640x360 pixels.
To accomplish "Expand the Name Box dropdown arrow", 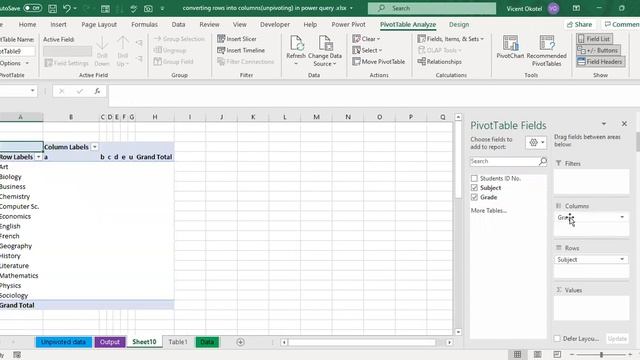I will (x=32, y=91).
